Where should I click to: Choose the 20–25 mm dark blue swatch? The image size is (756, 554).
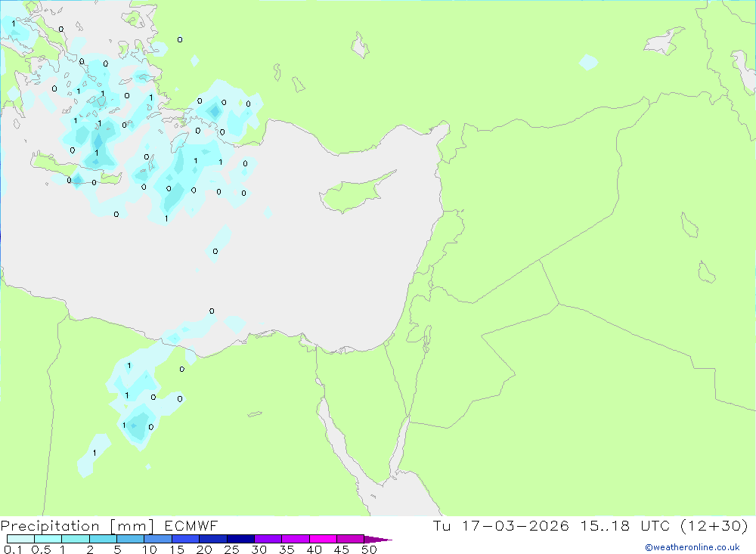pos(212,539)
